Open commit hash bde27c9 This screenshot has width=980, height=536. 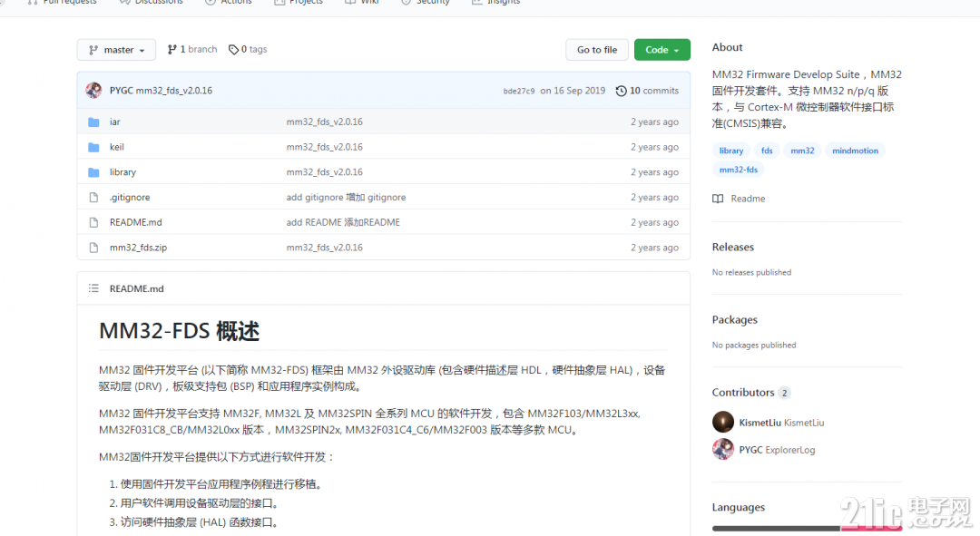coord(519,92)
